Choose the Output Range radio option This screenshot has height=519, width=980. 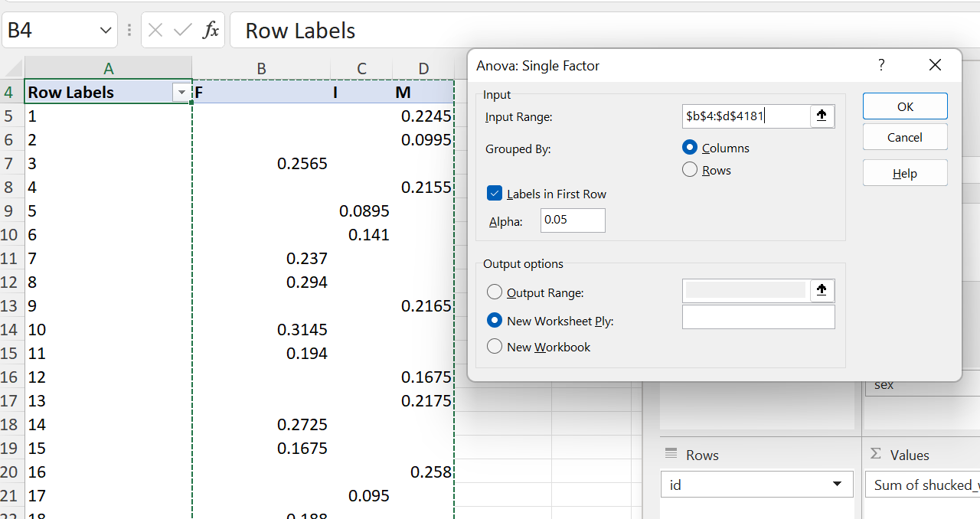click(495, 292)
